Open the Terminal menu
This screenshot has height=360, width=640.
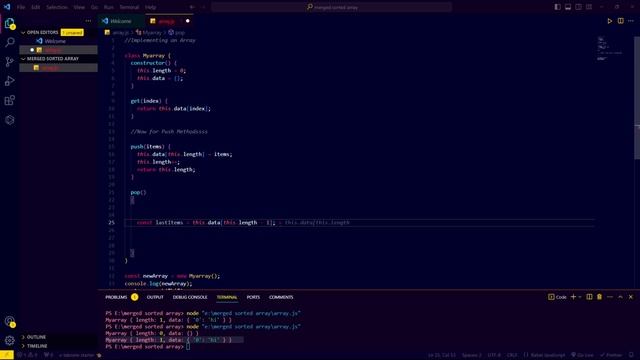[129, 7]
